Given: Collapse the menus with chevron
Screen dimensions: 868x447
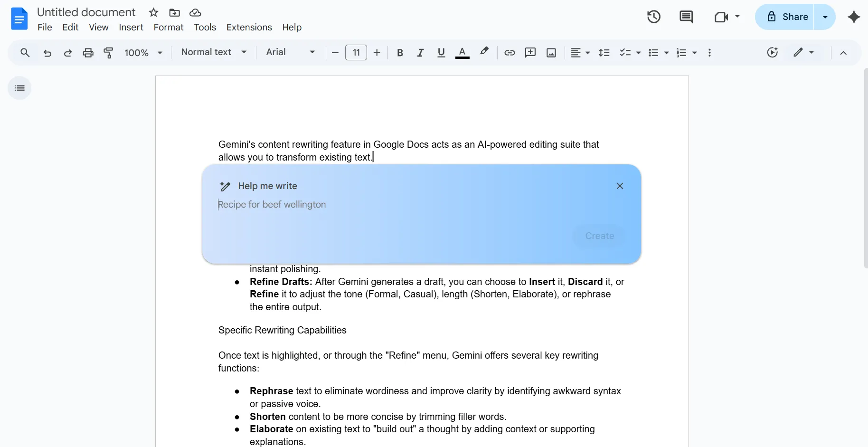Looking at the screenshot, I should tap(843, 53).
